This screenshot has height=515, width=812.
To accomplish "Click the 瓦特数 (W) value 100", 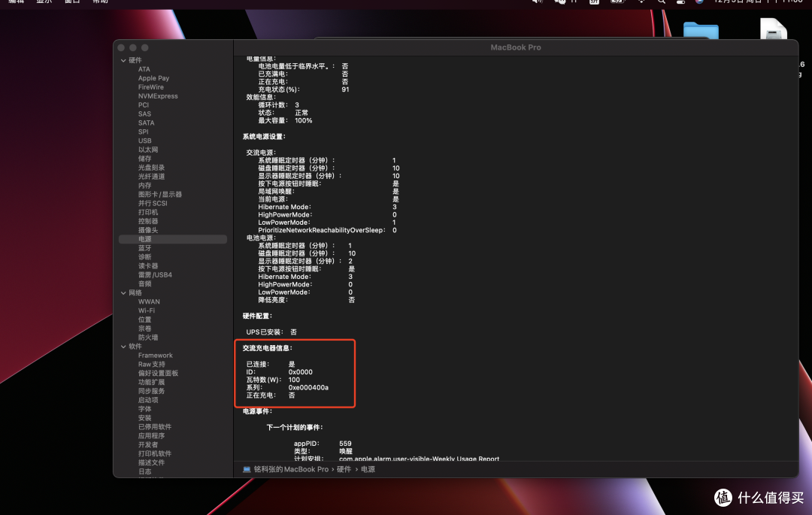I will [x=294, y=380].
